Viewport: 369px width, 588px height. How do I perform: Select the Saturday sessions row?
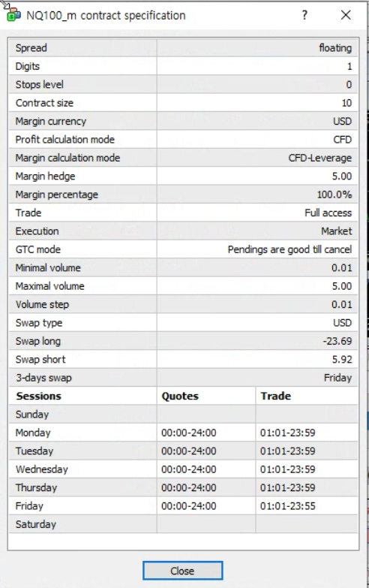click(183, 524)
